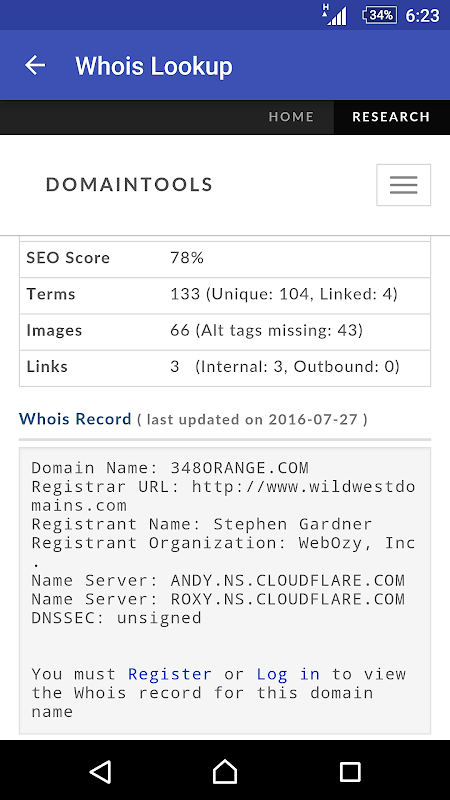The width and height of the screenshot is (450, 800).
Task: Select the Images row showing 66
Action: point(225,331)
